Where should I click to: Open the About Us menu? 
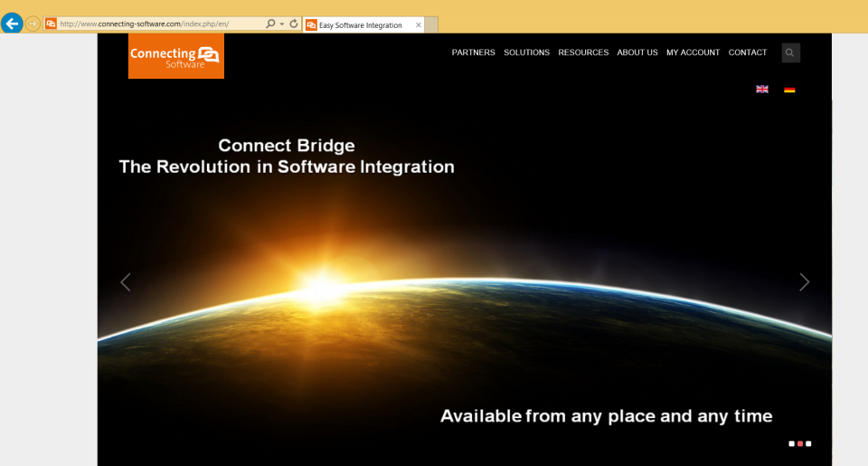point(637,52)
